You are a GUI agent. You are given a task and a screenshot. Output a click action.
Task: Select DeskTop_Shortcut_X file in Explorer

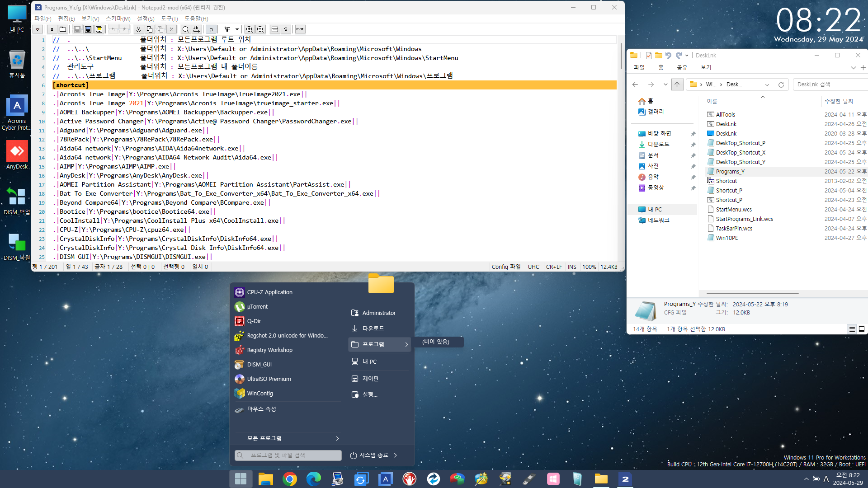pos(741,153)
